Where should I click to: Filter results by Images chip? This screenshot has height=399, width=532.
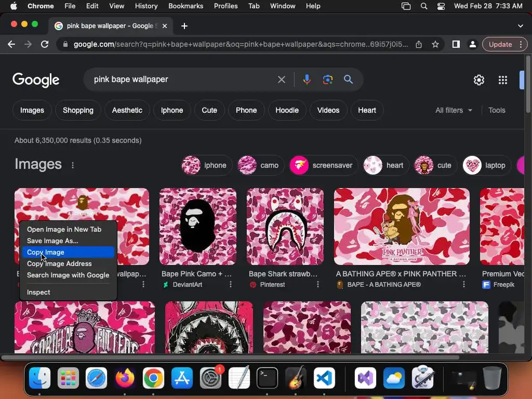32,110
